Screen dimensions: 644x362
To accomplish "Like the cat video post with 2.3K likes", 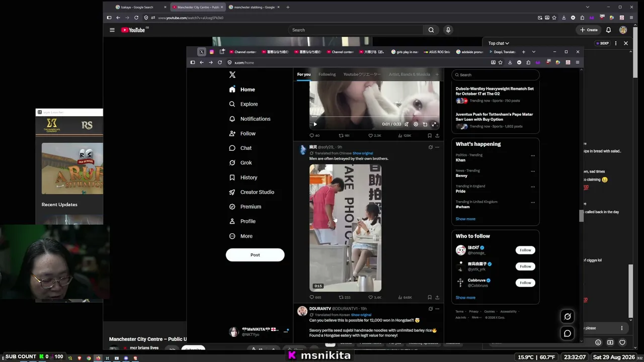I will tap(375, 135).
